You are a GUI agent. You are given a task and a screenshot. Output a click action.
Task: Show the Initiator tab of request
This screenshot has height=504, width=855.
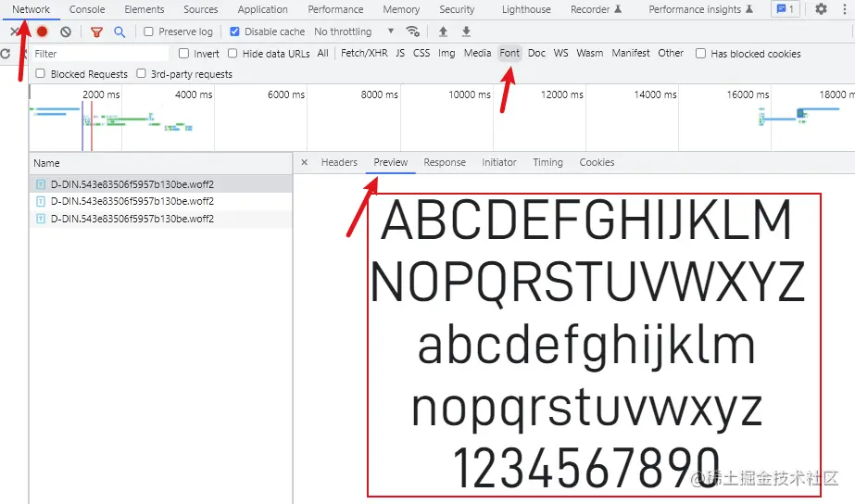click(x=499, y=162)
